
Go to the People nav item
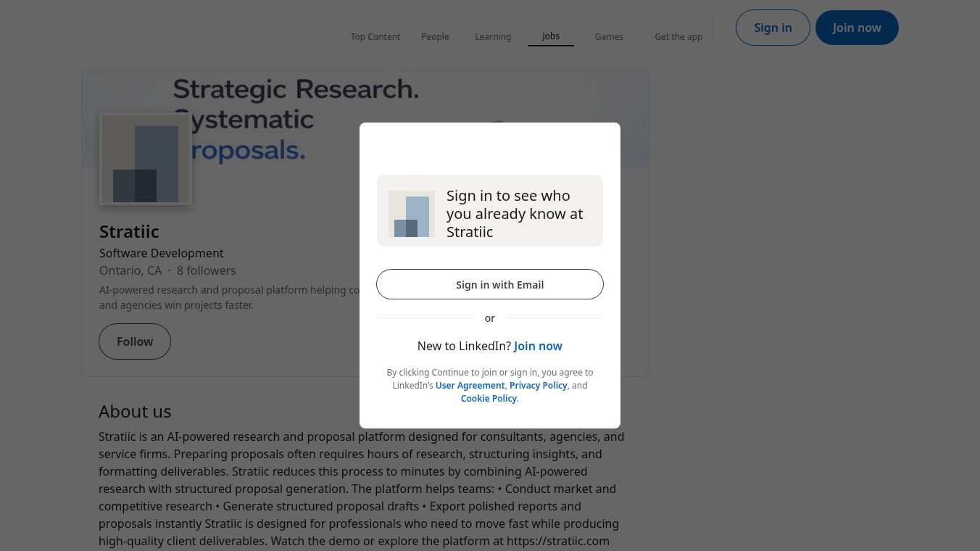click(435, 36)
